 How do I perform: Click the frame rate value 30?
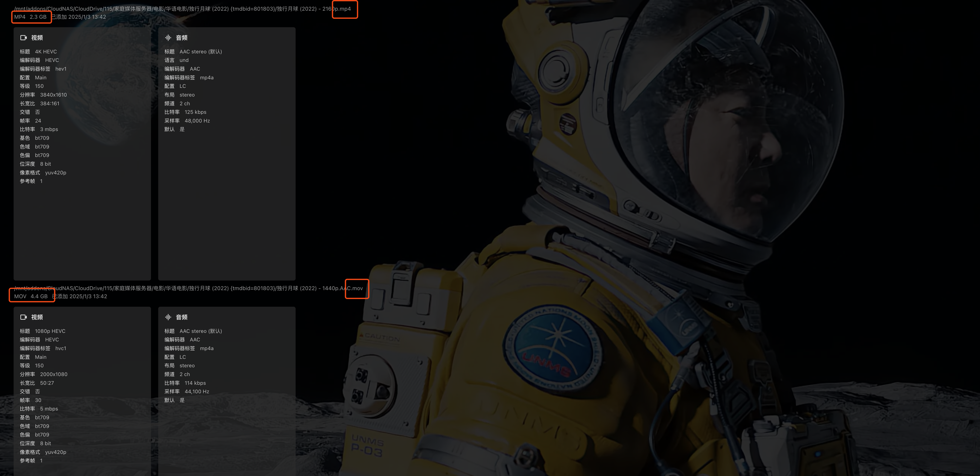[x=38, y=400]
